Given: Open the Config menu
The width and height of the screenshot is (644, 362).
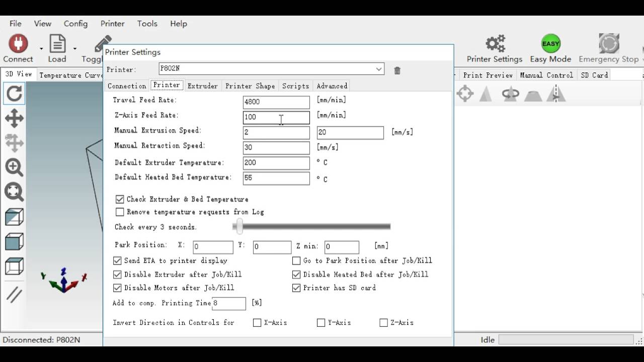Looking at the screenshot, I should click(x=75, y=24).
